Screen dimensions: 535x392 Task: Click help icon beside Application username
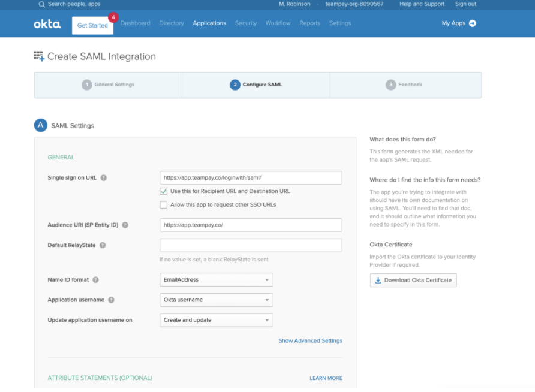pyautogui.click(x=111, y=300)
